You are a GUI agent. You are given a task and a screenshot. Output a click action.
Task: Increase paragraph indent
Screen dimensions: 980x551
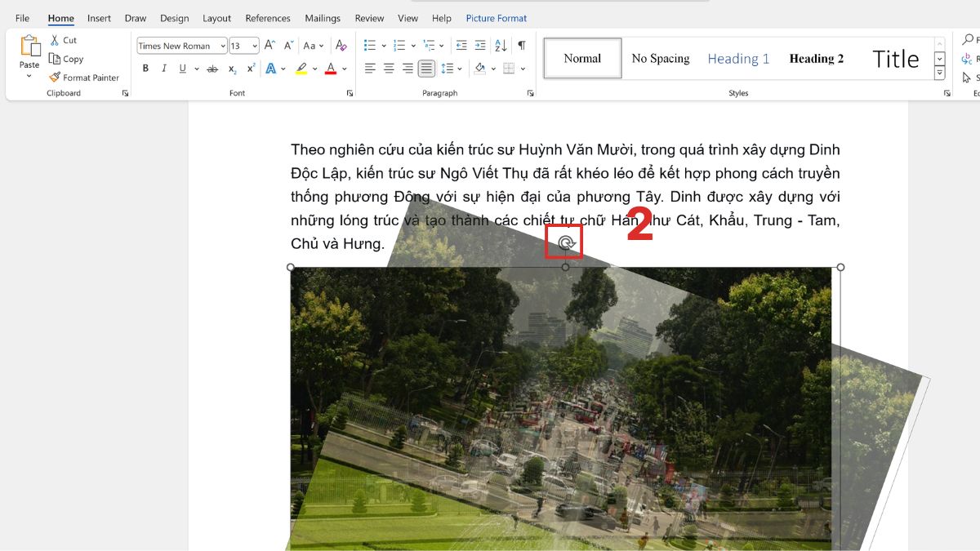tap(482, 46)
